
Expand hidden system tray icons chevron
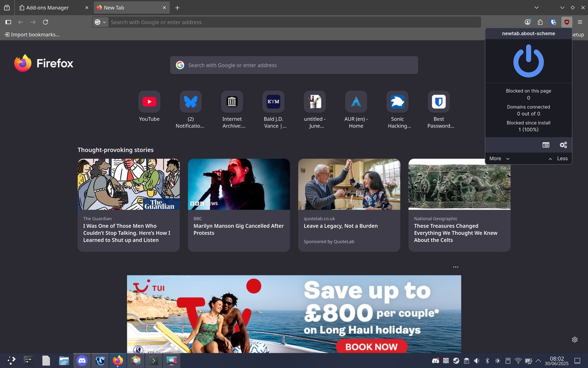[538, 361]
